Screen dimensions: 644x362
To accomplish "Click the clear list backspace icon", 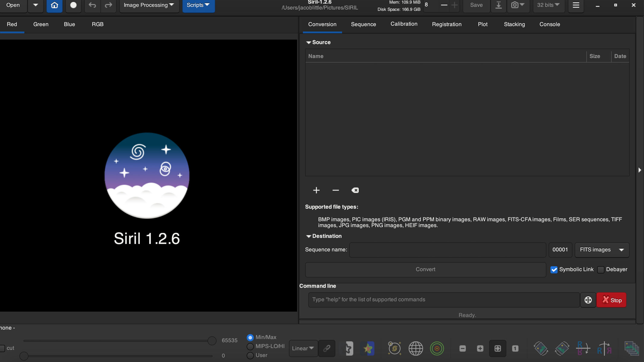I will click(x=355, y=190).
